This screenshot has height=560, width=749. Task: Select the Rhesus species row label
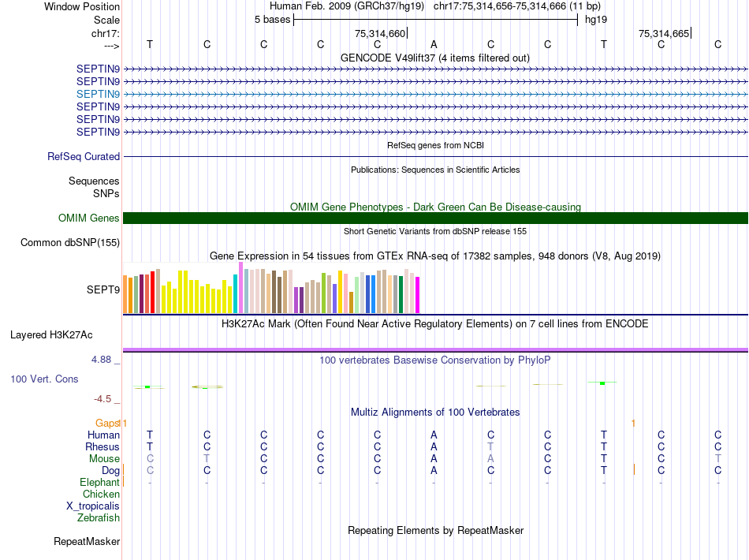(x=102, y=446)
